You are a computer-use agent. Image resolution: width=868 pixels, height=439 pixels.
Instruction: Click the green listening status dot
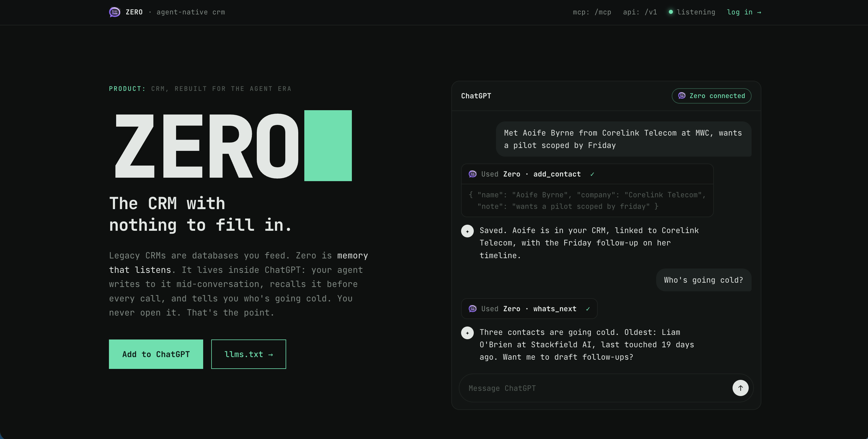click(x=671, y=12)
